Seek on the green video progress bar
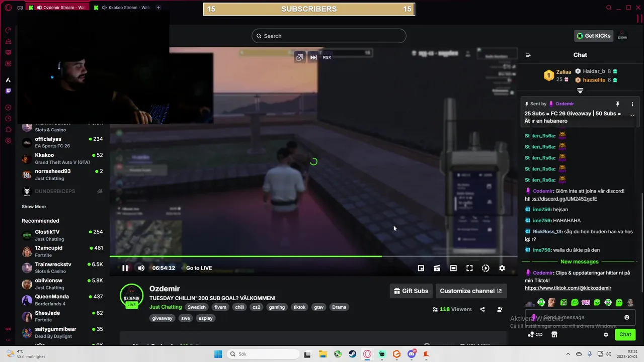644x362 pixels. [x=313, y=256]
